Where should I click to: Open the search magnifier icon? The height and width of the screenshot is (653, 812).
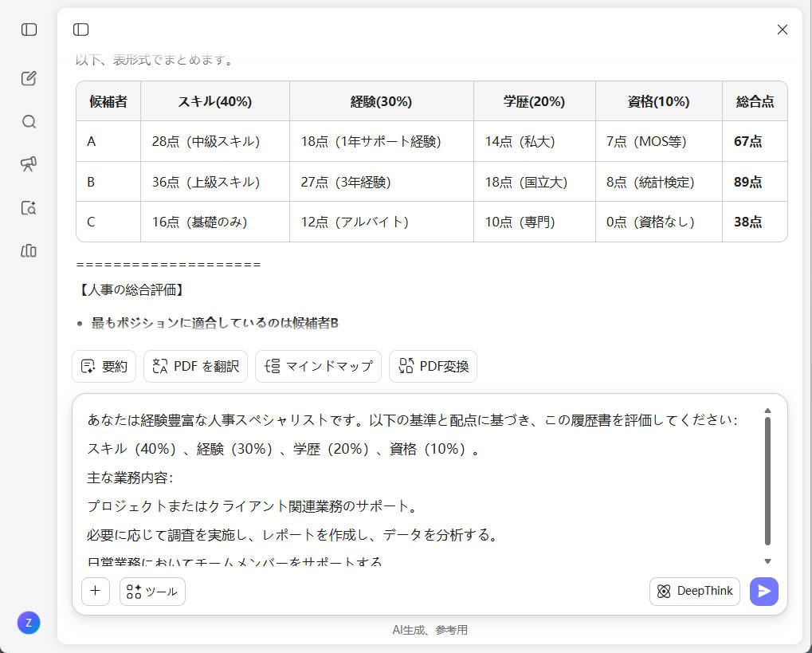29,122
